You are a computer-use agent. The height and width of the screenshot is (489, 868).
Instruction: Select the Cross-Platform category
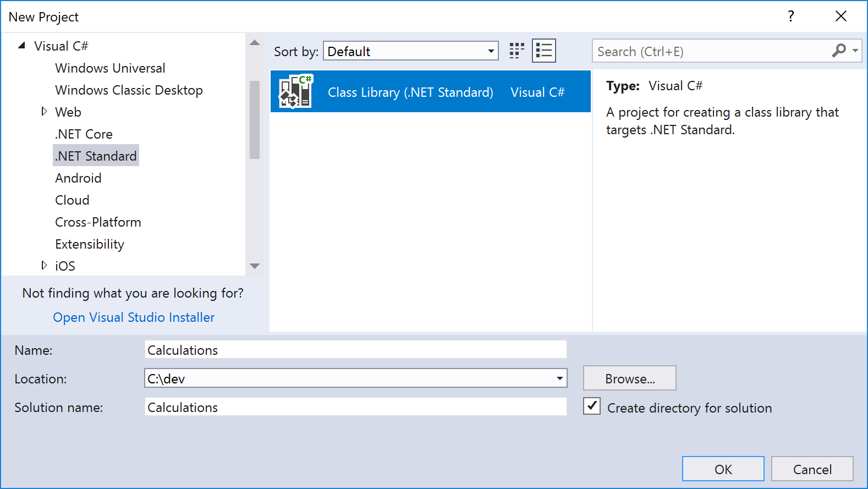tap(98, 222)
